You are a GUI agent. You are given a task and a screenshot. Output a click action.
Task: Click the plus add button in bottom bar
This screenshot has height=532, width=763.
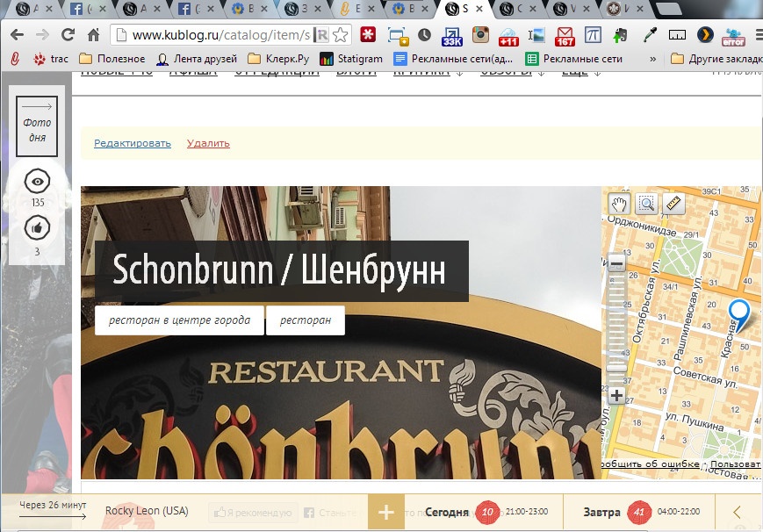385,512
